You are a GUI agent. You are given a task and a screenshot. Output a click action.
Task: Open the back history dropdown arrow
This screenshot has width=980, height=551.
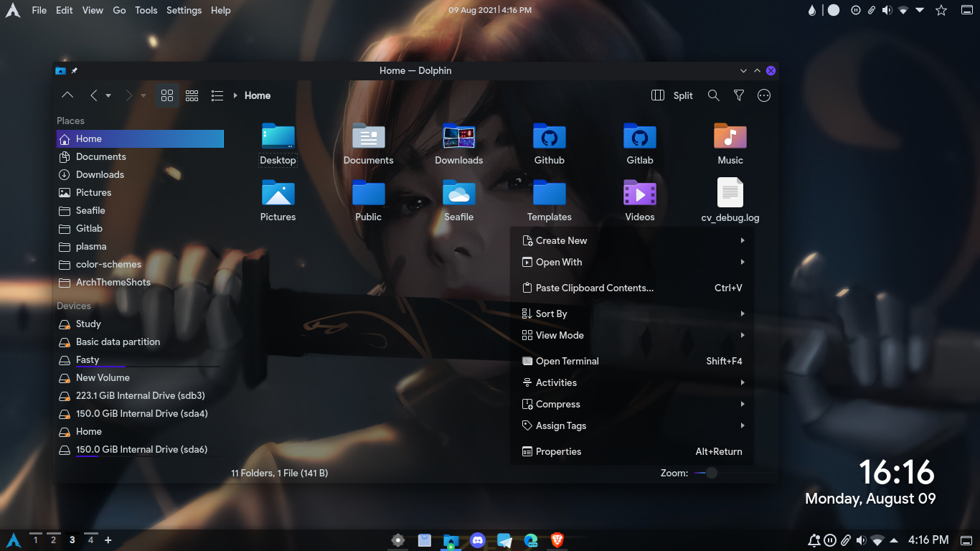[108, 95]
